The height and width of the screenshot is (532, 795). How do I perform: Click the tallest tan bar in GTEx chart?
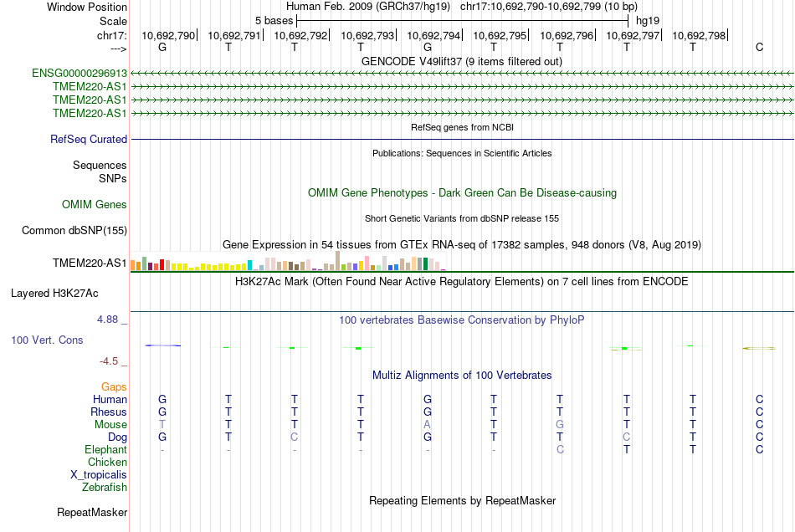click(338, 261)
